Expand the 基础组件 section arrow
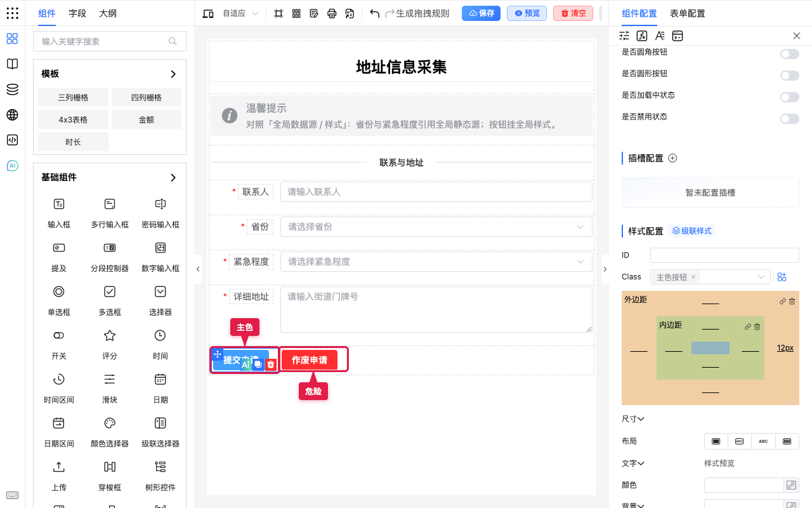This screenshot has height=508, width=812. click(173, 178)
